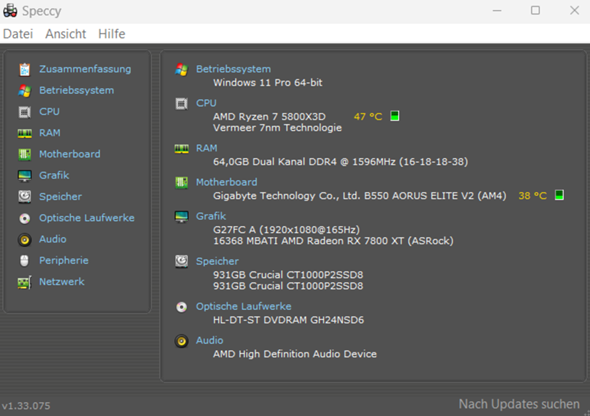Click the Betriebssystem Windows flag icon in sidebar
The height and width of the screenshot is (416, 590).
[x=24, y=91]
